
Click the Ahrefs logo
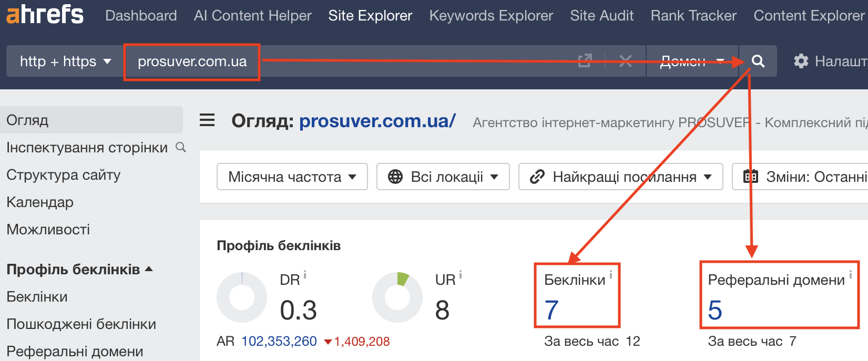click(x=45, y=14)
